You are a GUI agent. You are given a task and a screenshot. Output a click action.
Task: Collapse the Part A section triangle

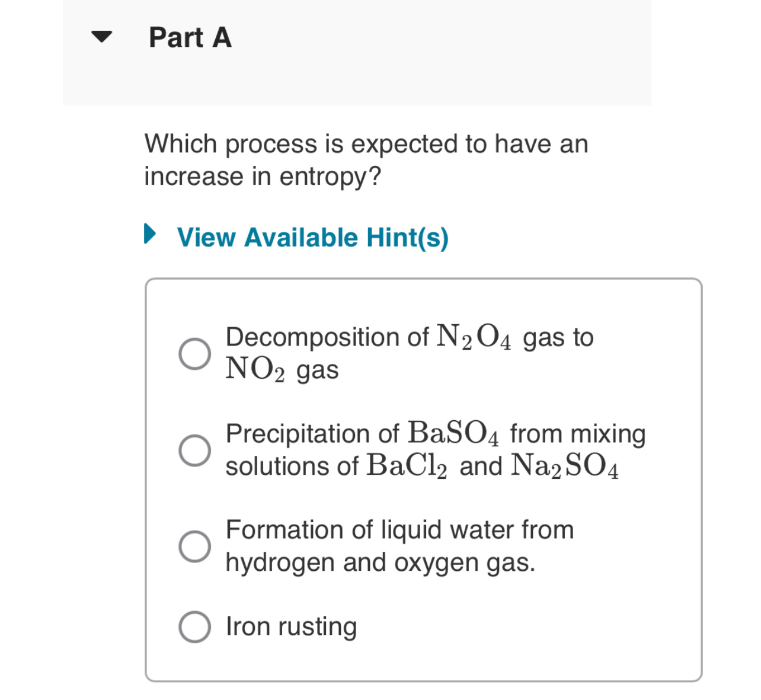pyautogui.click(x=102, y=37)
